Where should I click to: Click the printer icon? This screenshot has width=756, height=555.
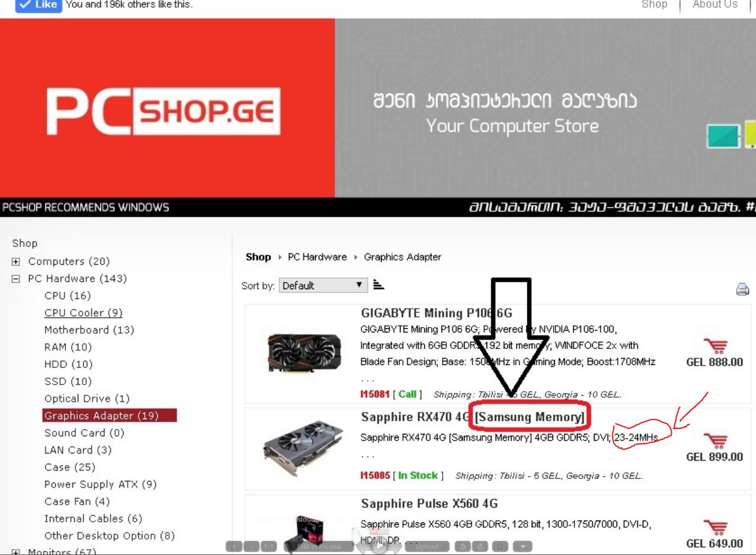pos(742,289)
